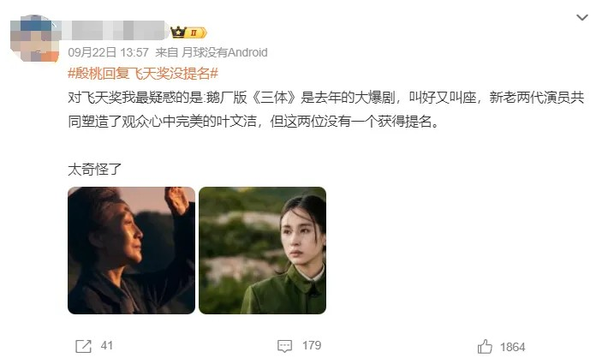The image size is (596, 364).
Task: Click post text line mentioning 叶文洁
Action: point(253,122)
